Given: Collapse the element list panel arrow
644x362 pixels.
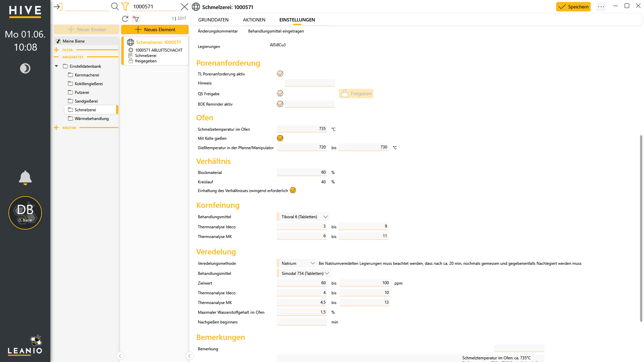Looking at the screenshot, I should (190, 356).
